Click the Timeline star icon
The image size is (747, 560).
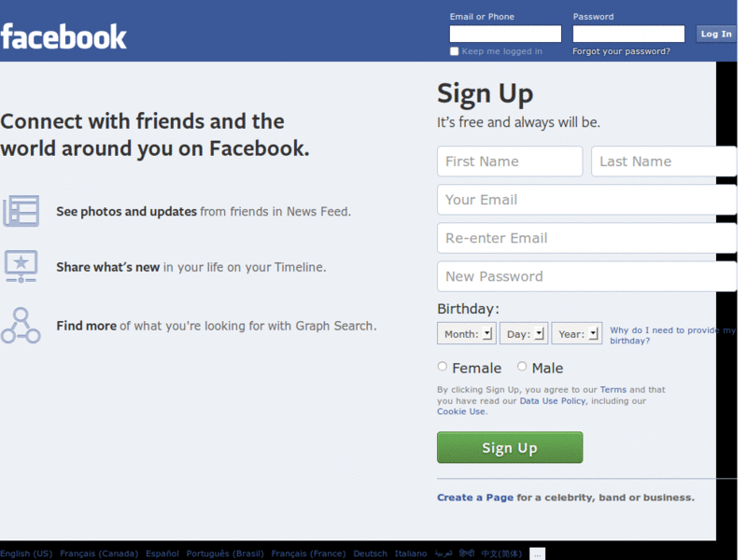21,266
